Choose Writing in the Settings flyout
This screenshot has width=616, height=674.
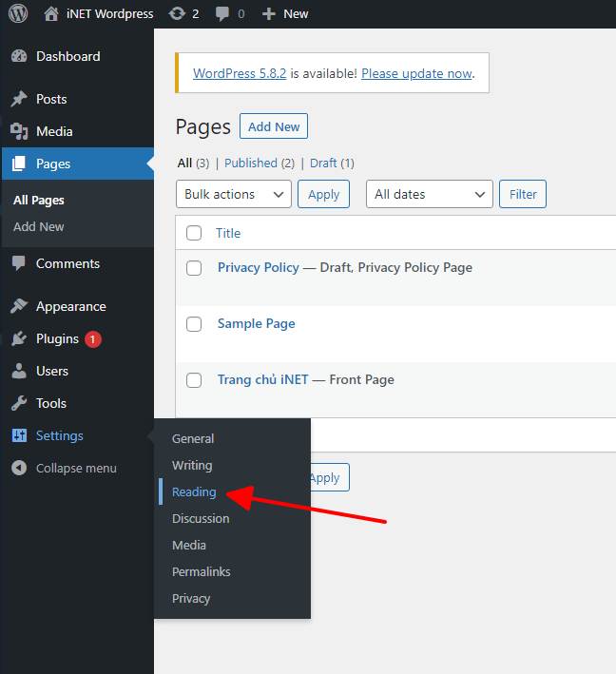192,465
